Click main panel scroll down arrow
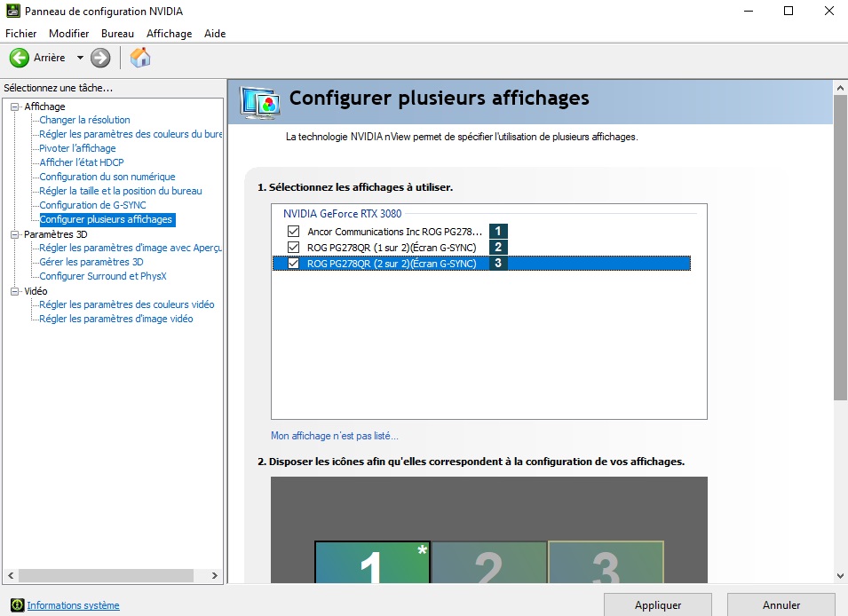 [x=840, y=576]
